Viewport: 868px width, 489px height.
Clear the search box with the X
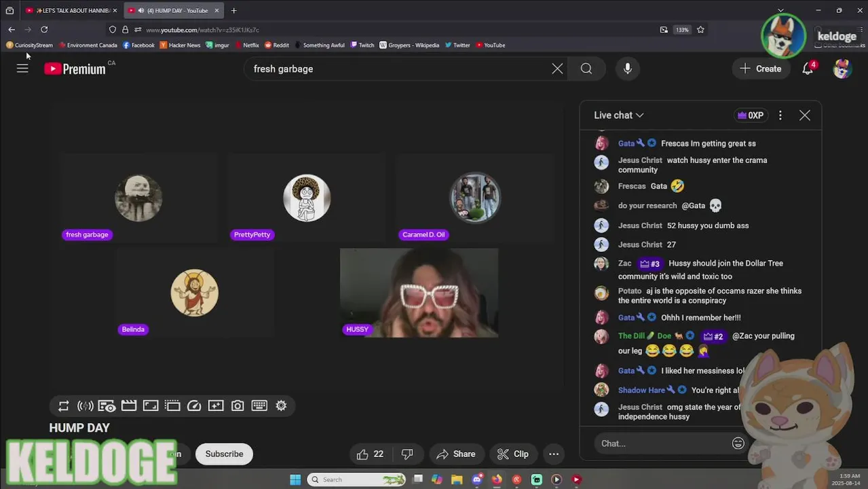[557, 69]
